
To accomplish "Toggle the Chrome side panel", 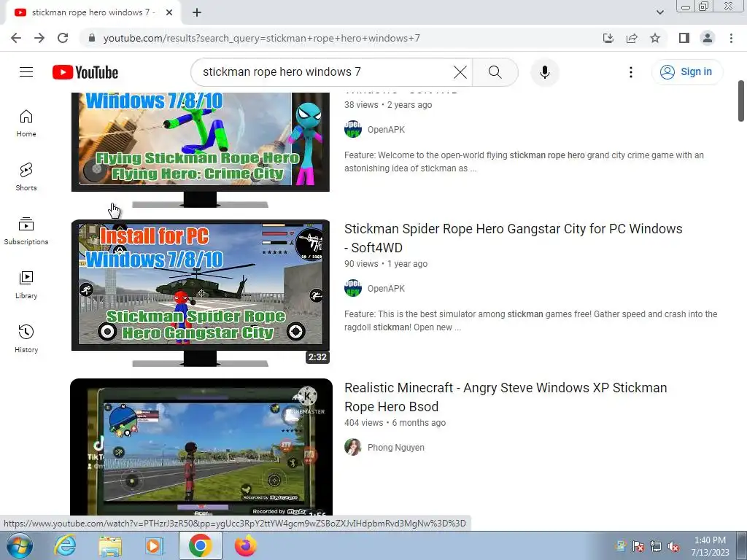I will click(684, 38).
